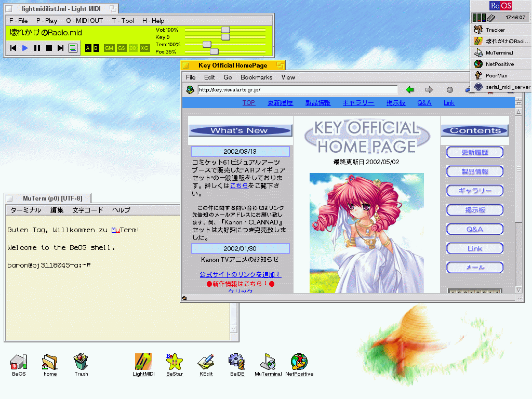Click the keyboard tray icon in the Deskbar

pyautogui.click(x=491, y=18)
